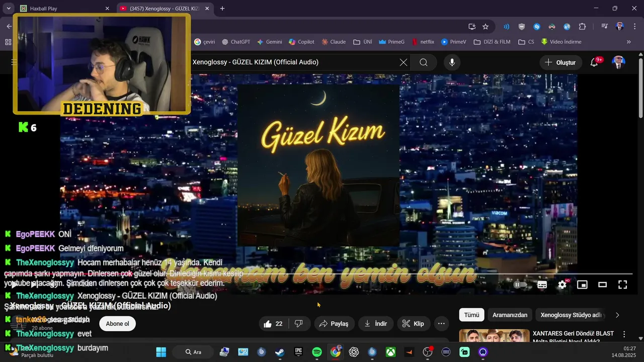Open the Video İndirme bookmark
This screenshot has height=362, width=644.
pos(561,42)
